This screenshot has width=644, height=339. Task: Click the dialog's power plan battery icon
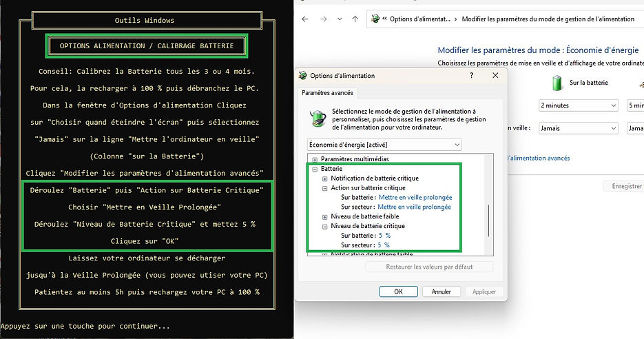pyautogui.click(x=318, y=119)
